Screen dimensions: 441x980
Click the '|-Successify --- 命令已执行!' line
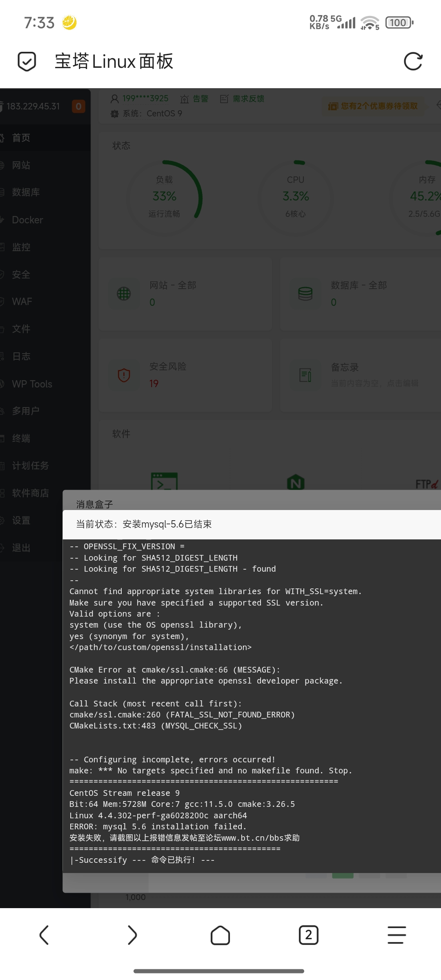pos(142,860)
